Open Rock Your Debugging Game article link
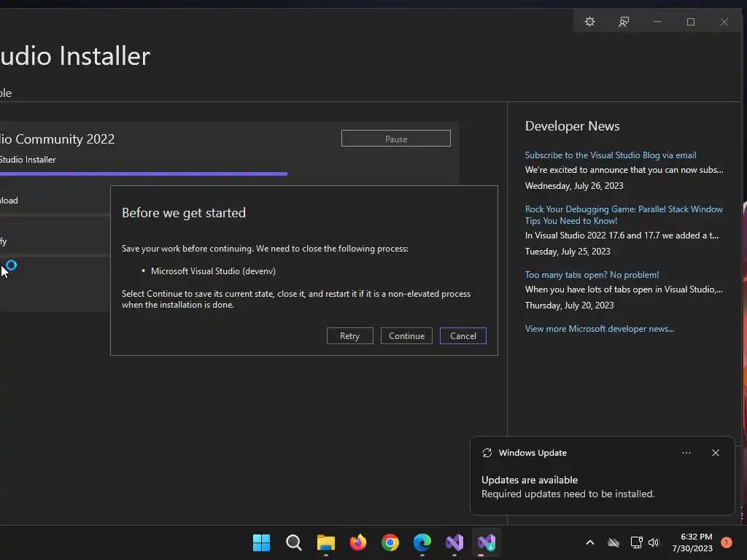The width and height of the screenshot is (747, 560). tap(624, 215)
